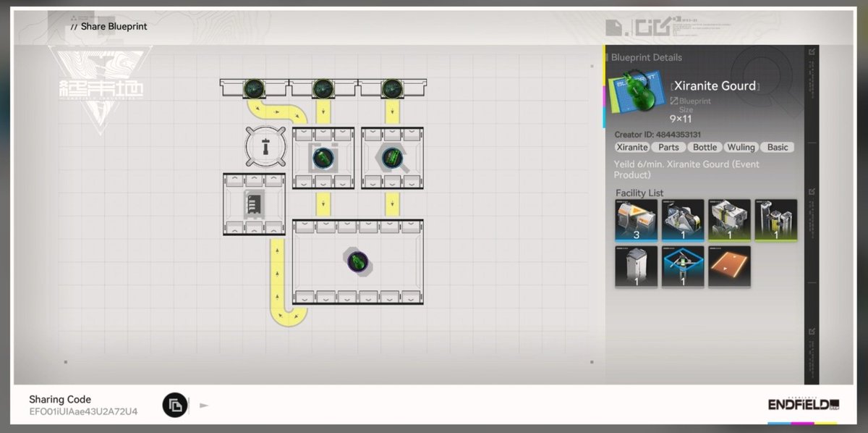Click the Creator ID 4844353131
The image size is (868, 433).
click(x=658, y=135)
